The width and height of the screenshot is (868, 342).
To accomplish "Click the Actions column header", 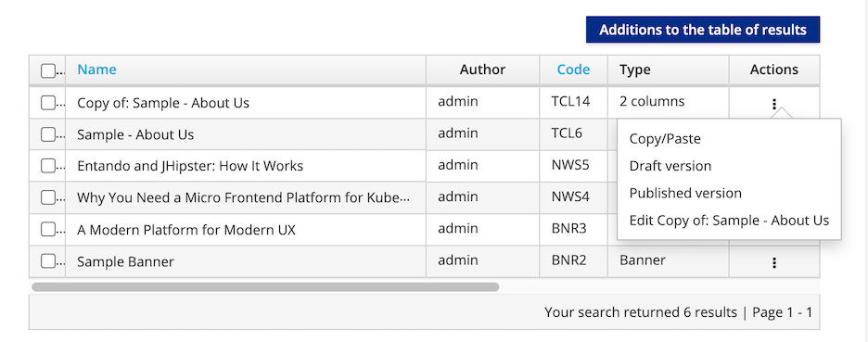I will 774,70.
